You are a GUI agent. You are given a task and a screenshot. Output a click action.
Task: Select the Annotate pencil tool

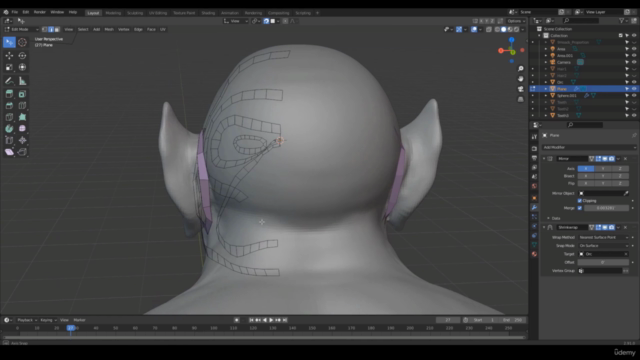pyautogui.click(x=9, y=81)
